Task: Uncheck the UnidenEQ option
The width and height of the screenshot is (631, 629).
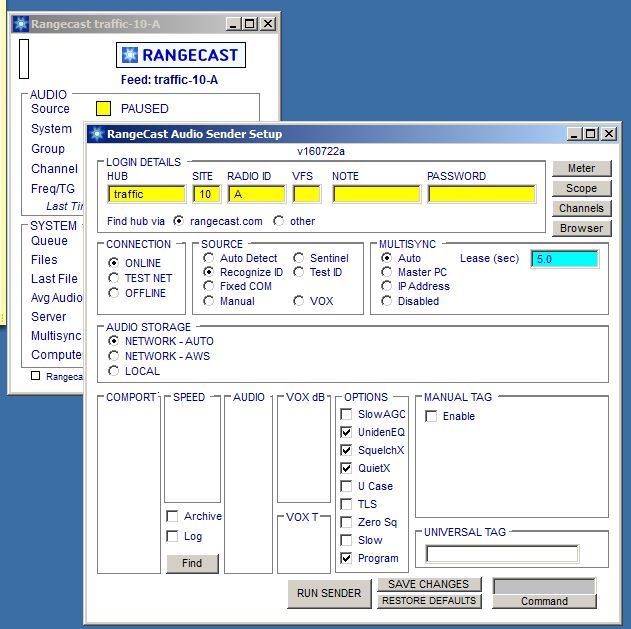Action: click(347, 432)
